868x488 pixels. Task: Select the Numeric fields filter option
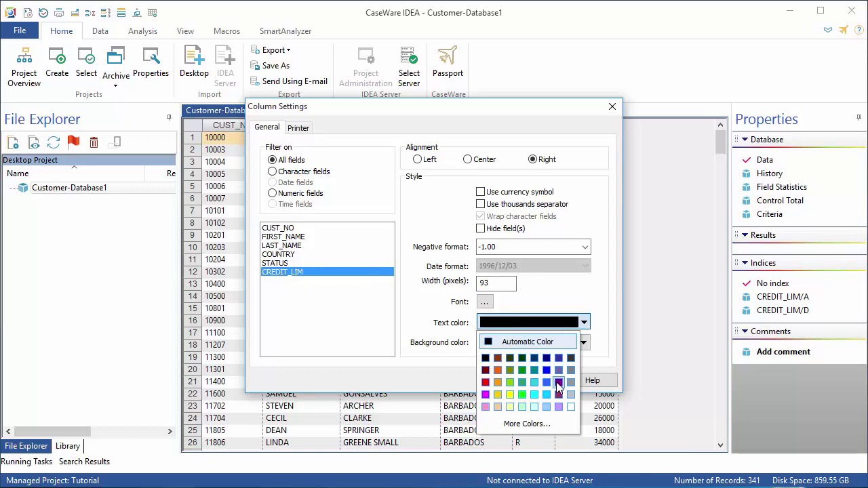click(272, 193)
